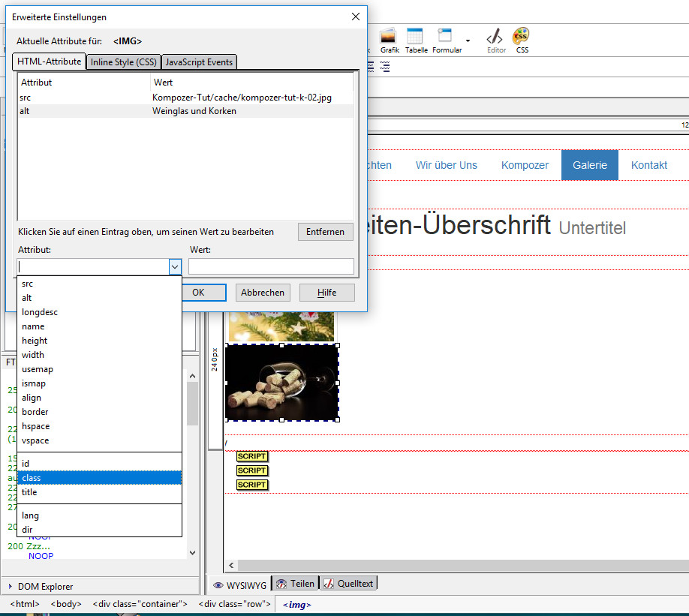Choose usemap from the attribute list
Viewport: 689px width, 616px height.
(99, 369)
